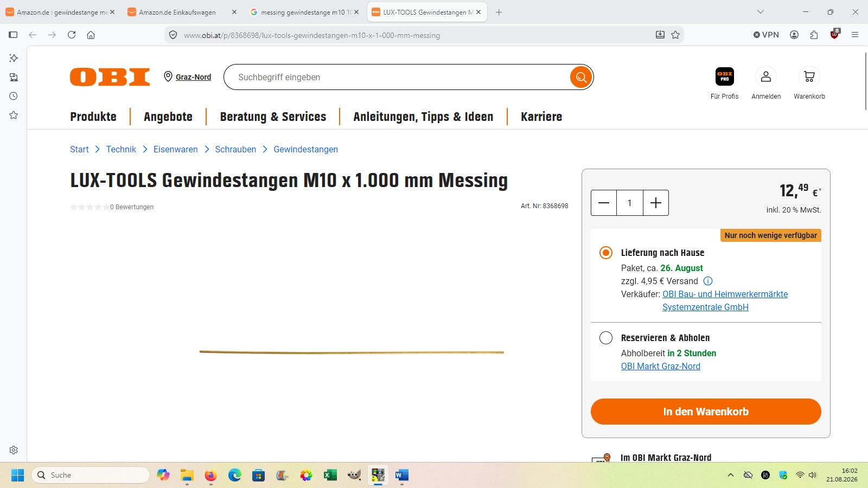Click the browser reload button

click(x=72, y=35)
